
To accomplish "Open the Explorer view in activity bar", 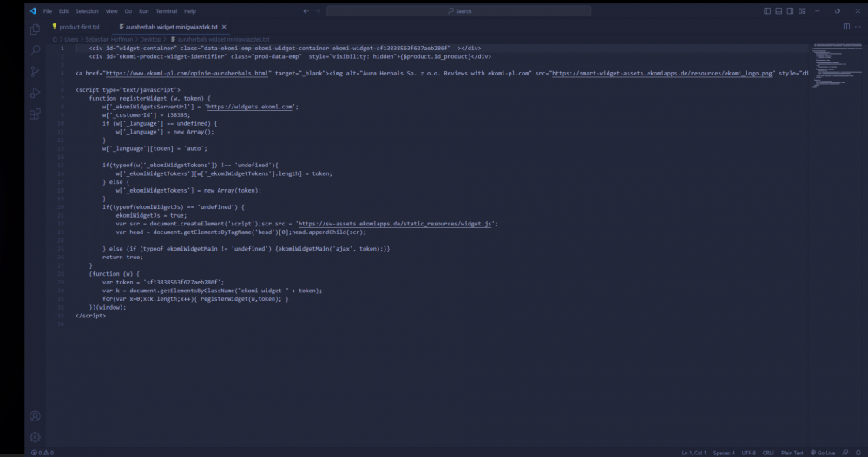I will point(35,29).
